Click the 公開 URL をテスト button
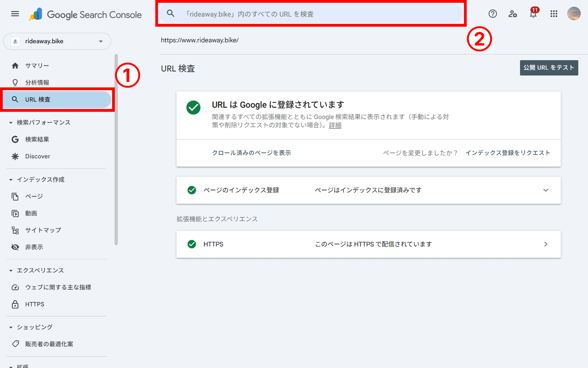The height and width of the screenshot is (368, 588). [549, 68]
